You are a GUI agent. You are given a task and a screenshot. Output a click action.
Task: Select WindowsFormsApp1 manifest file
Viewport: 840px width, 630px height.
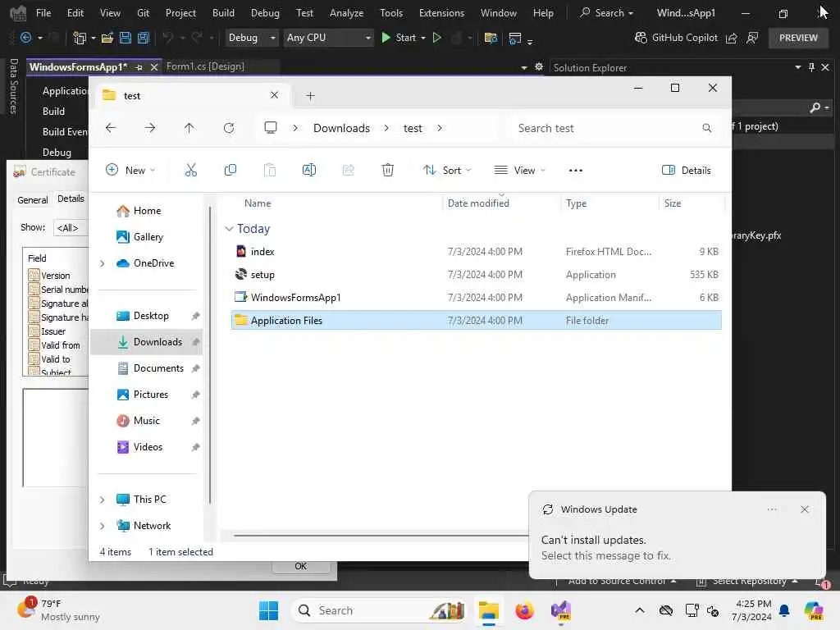coord(477,298)
